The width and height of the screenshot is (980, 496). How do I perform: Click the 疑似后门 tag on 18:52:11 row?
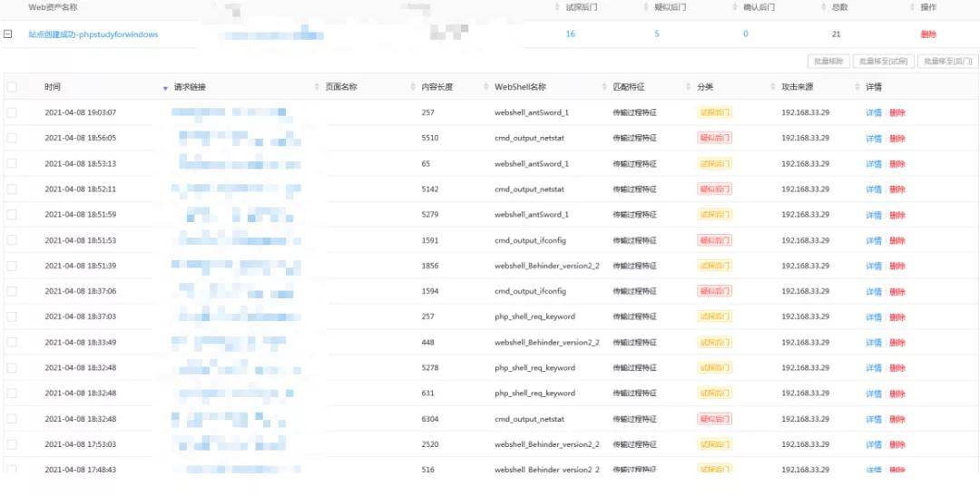pos(715,190)
